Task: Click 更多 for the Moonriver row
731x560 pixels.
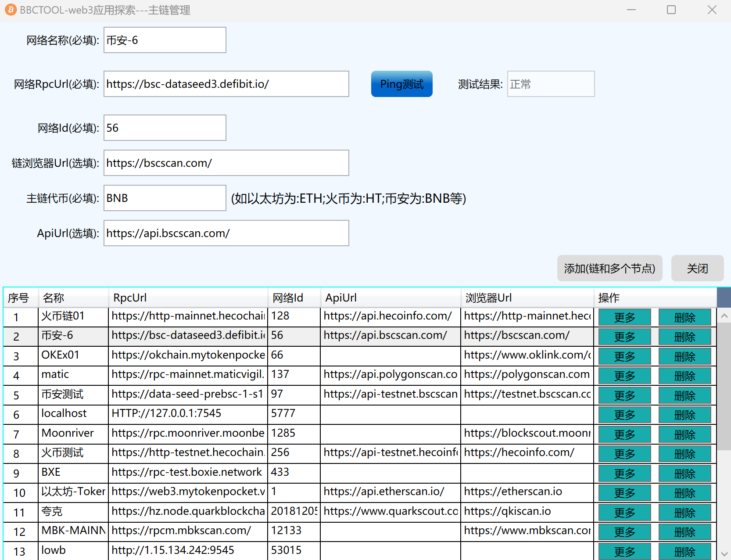Action: point(624,434)
